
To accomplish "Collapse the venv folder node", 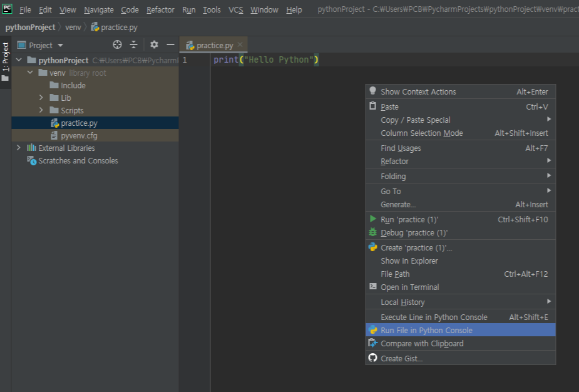I will pos(30,73).
